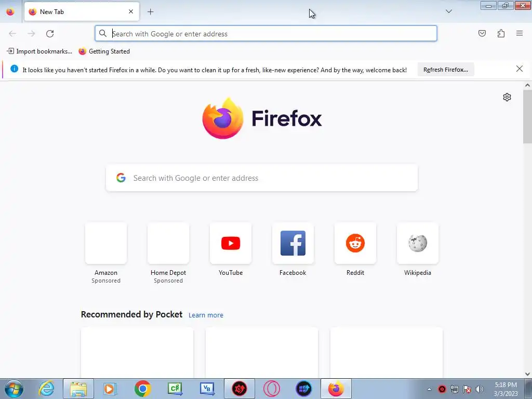Show hidden tray icons arrow
Screen dimensions: 532x399
[429, 389]
